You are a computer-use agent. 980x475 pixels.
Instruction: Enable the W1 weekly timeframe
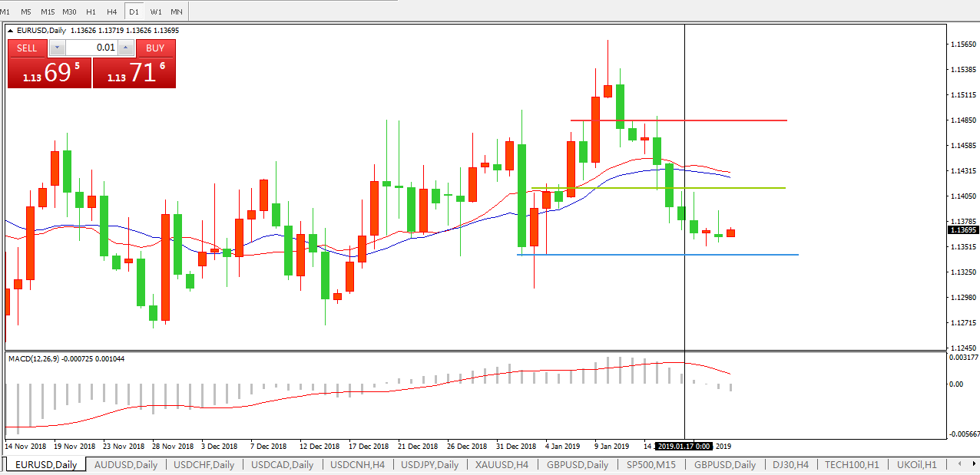coord(156,12)
